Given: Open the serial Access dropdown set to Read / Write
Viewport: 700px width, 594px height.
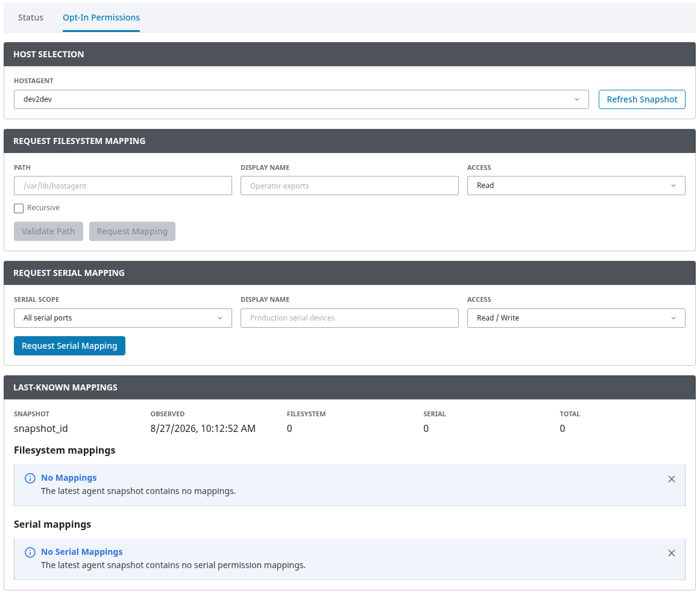Looking at the screenshot, I should (x=576, y=318).
